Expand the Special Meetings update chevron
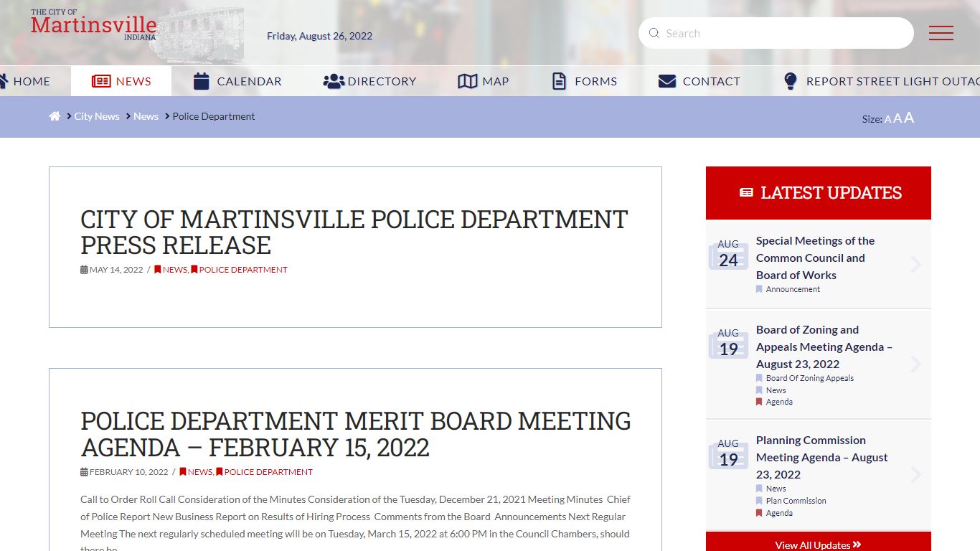The image size is (980, 551). point(916,265)
